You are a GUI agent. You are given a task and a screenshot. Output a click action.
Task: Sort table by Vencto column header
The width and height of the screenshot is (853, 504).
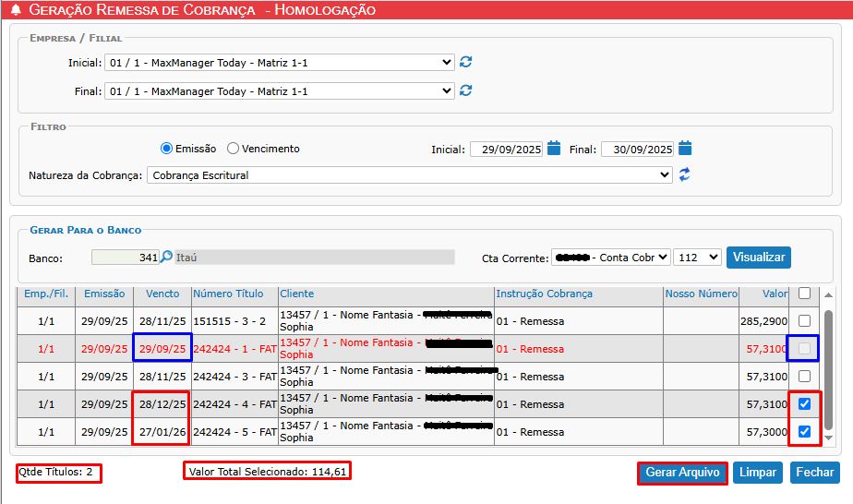(x=162, y=294)
